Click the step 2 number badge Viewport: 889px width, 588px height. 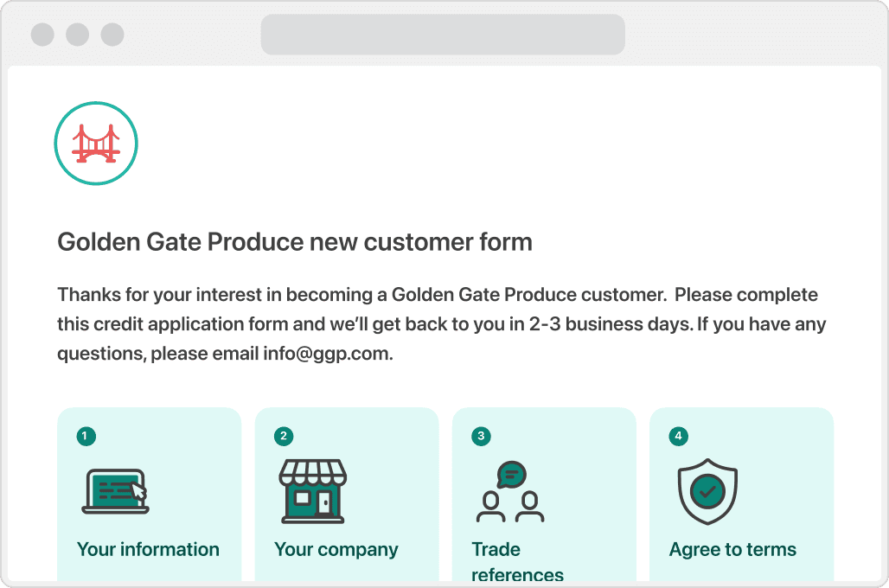(284, 436)
